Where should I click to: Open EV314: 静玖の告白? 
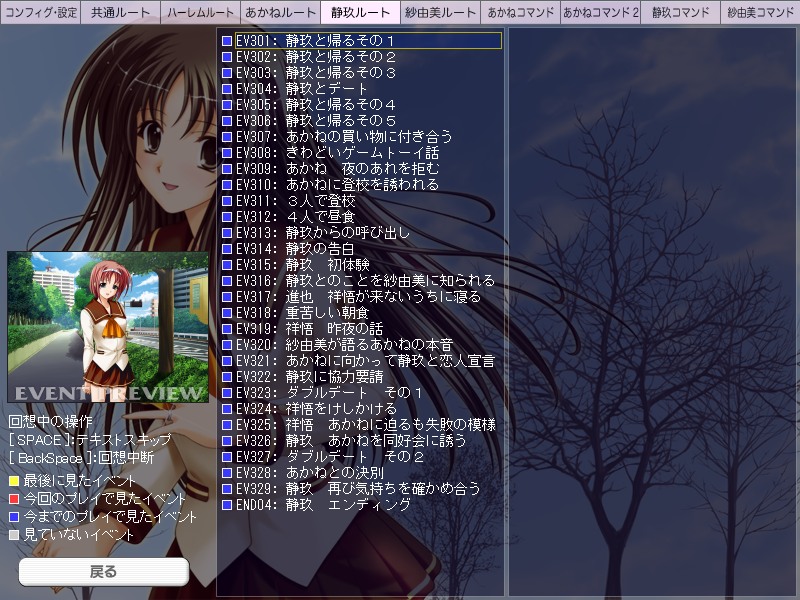tap(295, 249)
